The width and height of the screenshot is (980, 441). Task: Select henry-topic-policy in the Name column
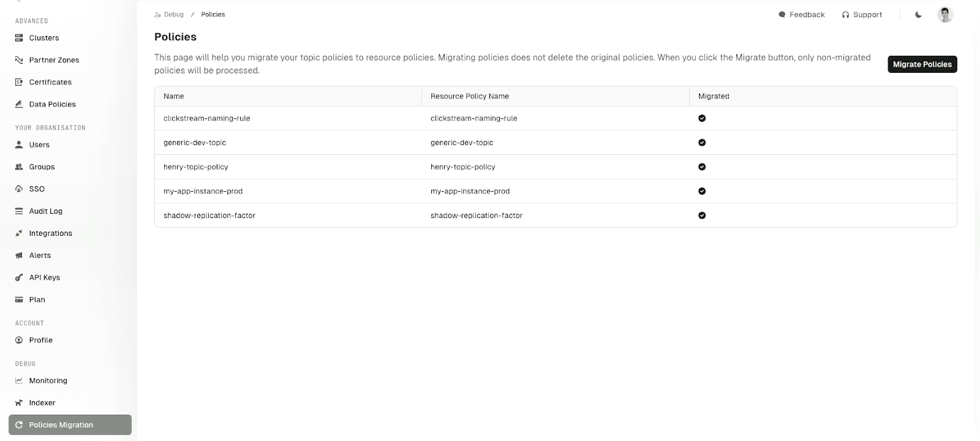pyautogui.click(x=196, y=167)
